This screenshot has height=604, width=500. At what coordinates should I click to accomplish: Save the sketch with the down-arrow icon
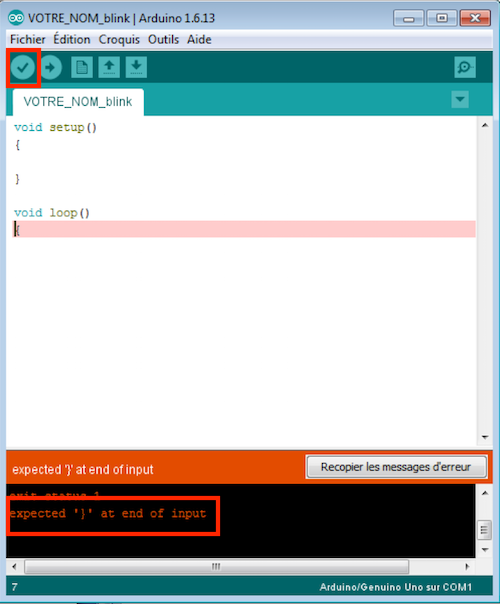(x=136, y=68)
